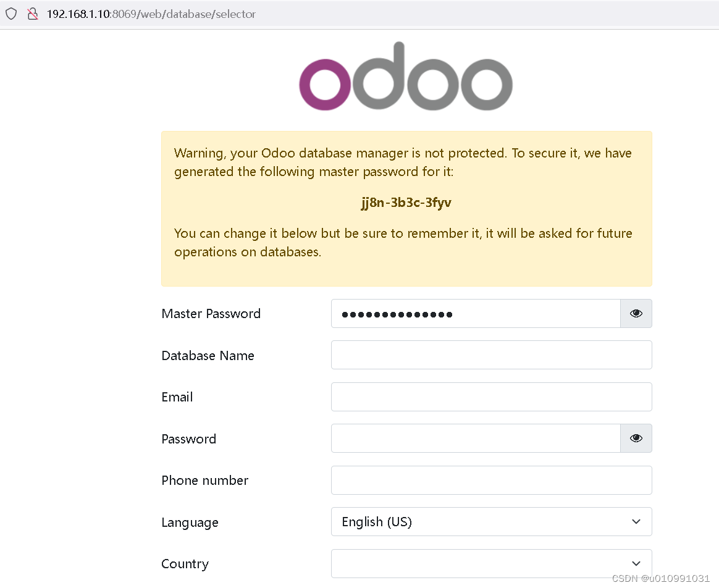Show the new user Password using the eye toggle
This screenshot has height=588, width=719.
tap(636, 438)
